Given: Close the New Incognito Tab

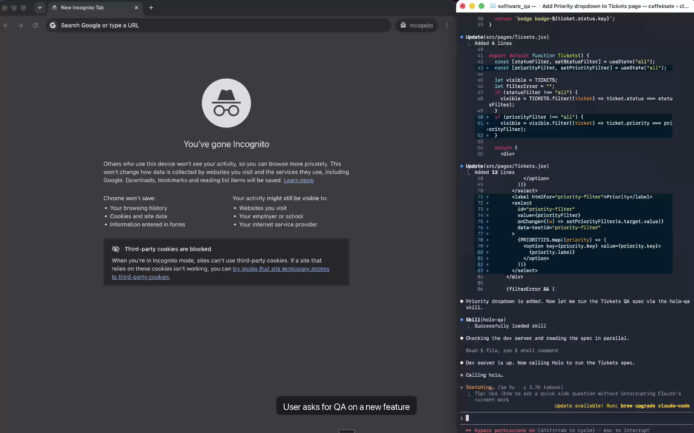Looking at the screenshot, I should tap(136, 8).
